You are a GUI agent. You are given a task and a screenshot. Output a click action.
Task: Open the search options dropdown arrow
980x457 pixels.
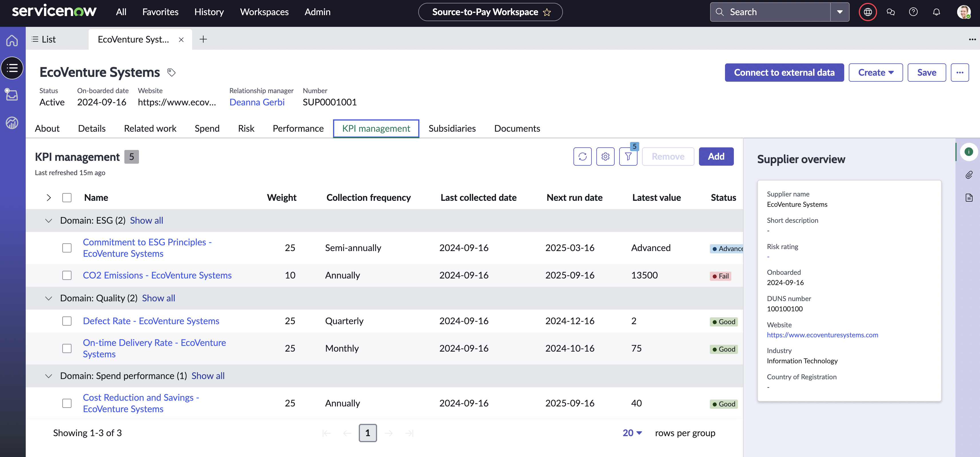pyautogui.click(x=840, y=12)
